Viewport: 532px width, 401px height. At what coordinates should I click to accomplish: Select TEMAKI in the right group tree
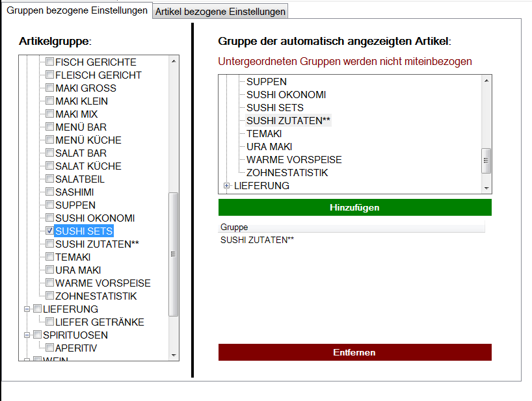[263, 134]
